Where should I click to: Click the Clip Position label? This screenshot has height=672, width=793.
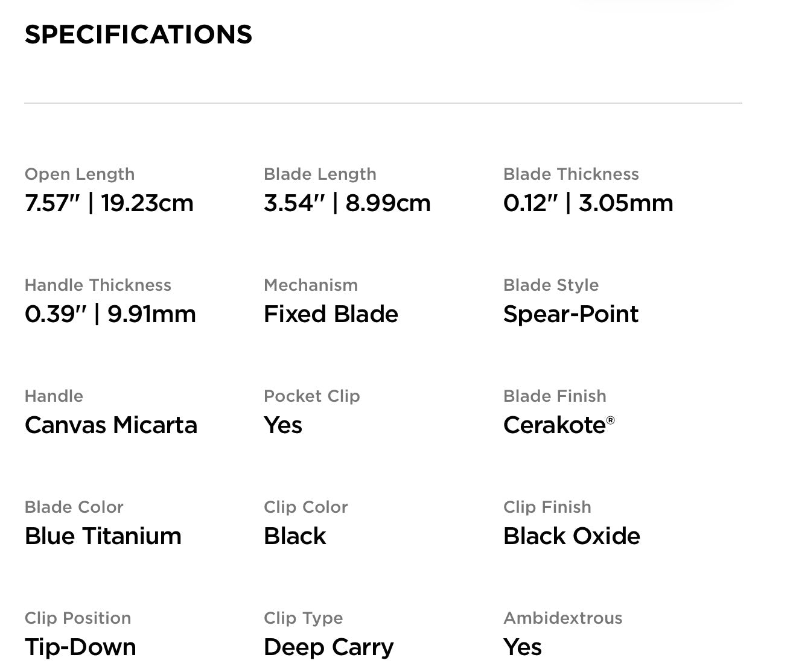pos(78,618)
